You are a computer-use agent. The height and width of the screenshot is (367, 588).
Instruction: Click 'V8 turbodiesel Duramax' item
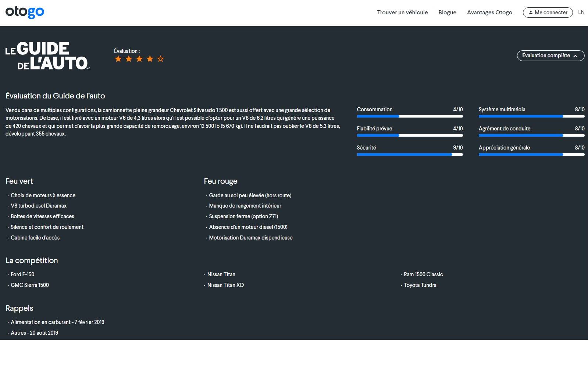pyautogui.click(x=39, y=206)
